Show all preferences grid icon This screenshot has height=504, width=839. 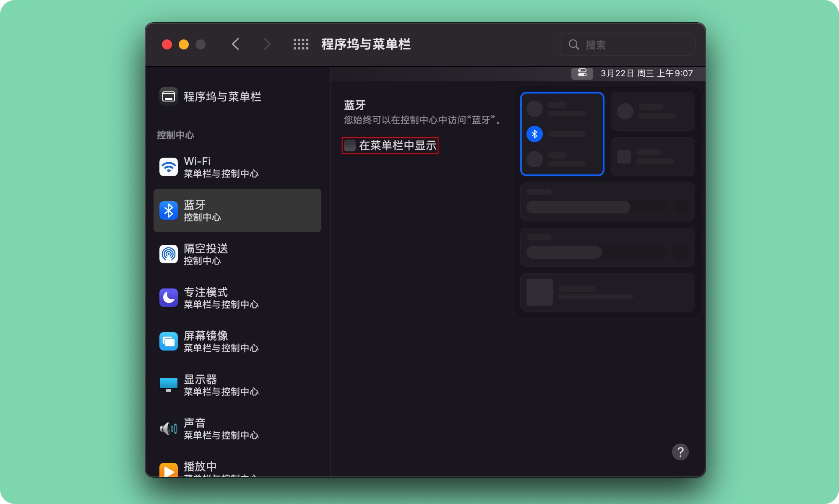(301, 44)
